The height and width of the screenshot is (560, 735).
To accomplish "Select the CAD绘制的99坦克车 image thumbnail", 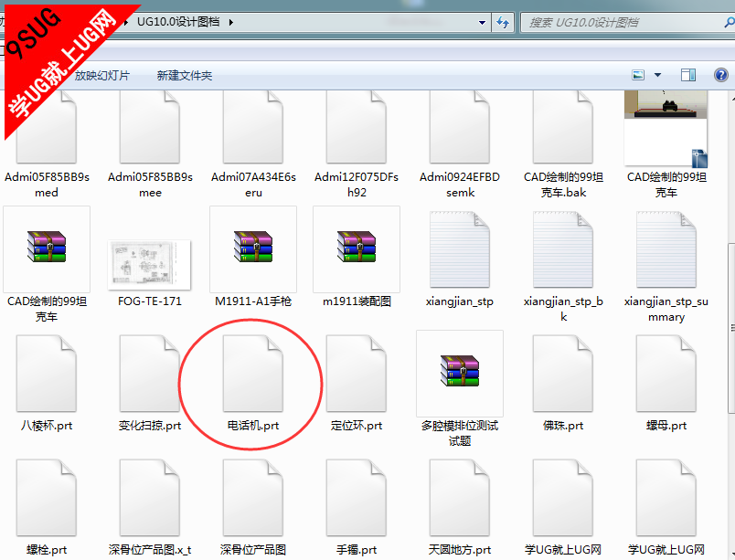I will coord(666,129).
